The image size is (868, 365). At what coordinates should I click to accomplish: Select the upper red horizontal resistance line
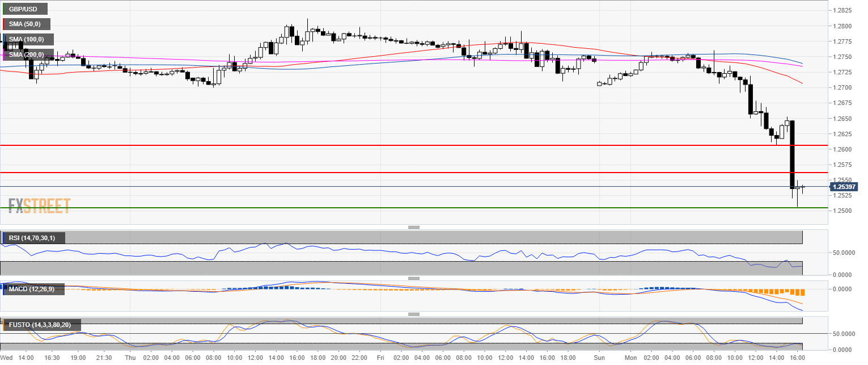click(x=397, y=145)
